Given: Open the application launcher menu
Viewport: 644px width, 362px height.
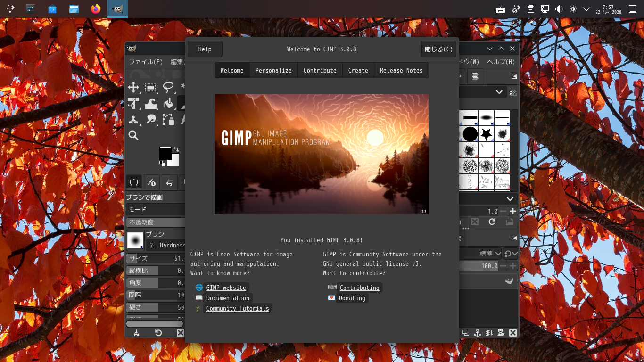Looking at the screenshot, I should (x=10, y=8).
